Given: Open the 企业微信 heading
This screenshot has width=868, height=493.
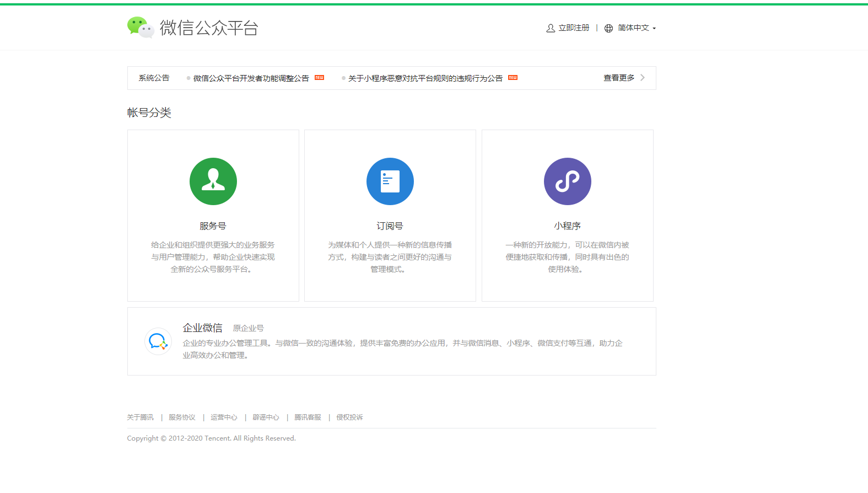Looking at the screenshot, I should 203,328.
